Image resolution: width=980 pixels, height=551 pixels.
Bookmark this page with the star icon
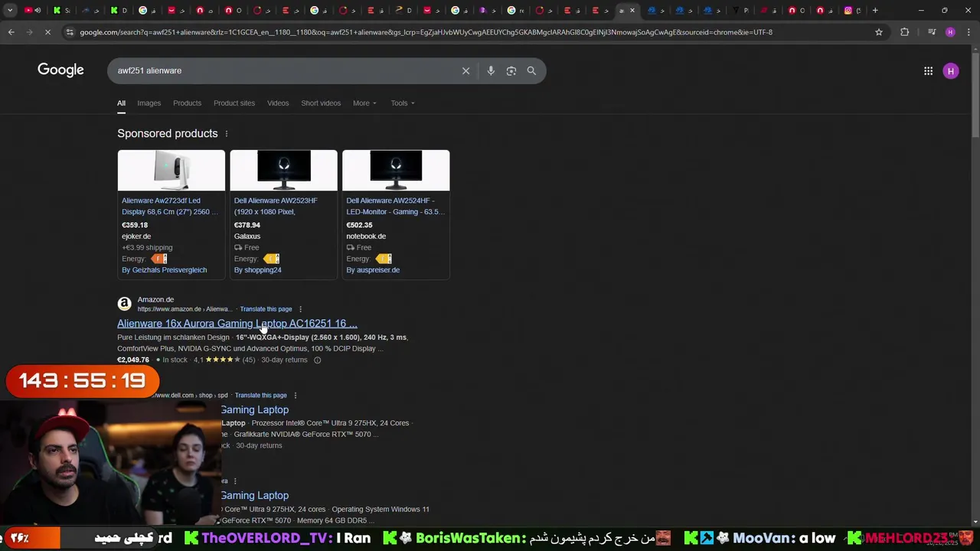[879, 32]
